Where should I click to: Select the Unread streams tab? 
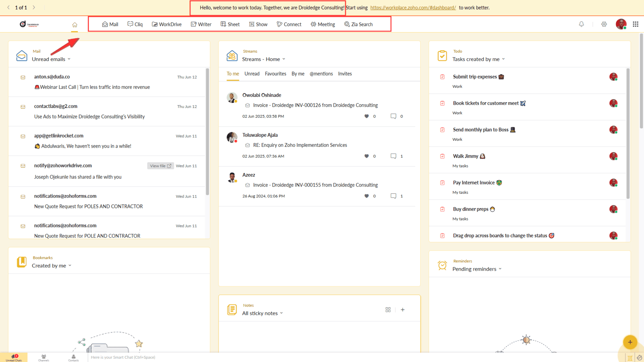click(252, 74)
